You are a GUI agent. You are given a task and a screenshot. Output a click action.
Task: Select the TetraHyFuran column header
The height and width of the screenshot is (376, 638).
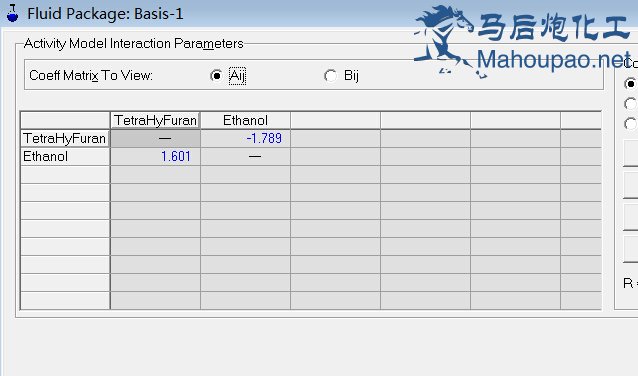point(155,120)
